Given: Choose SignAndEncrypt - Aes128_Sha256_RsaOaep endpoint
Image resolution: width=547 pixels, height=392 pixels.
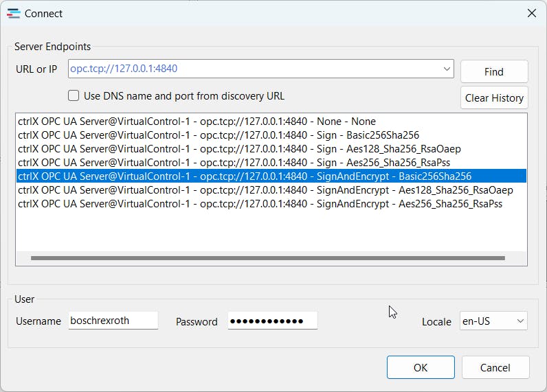Looking at the screenshot, I should 265,190.
